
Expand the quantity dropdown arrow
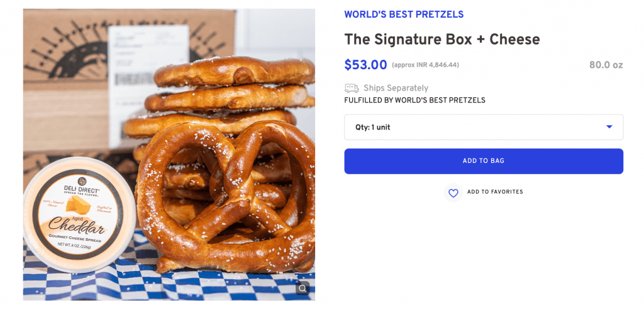click(x=609, y=127)
